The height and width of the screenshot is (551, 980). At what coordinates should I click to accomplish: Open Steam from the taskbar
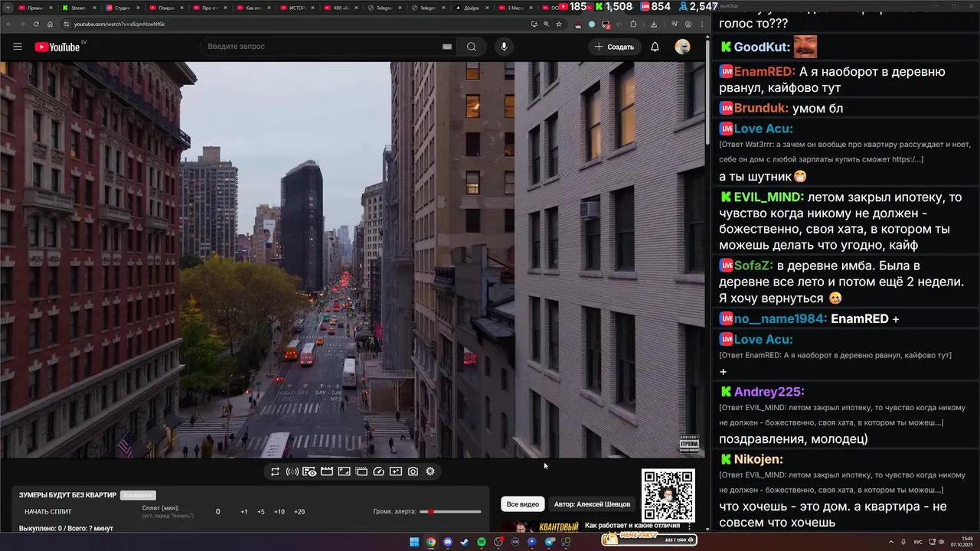tap(465, 542)
